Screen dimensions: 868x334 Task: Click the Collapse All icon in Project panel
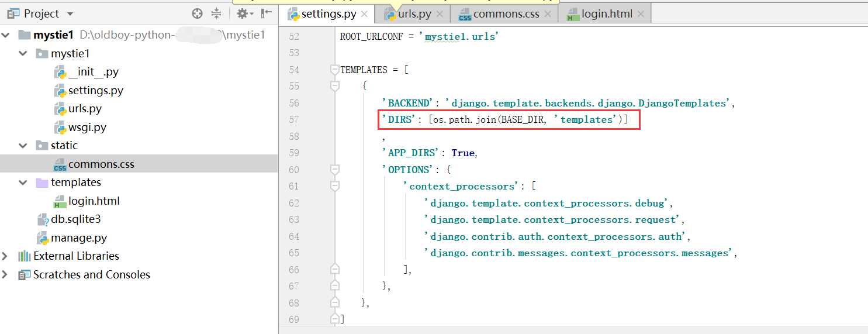pyautogui.click(x=216, y=13)
